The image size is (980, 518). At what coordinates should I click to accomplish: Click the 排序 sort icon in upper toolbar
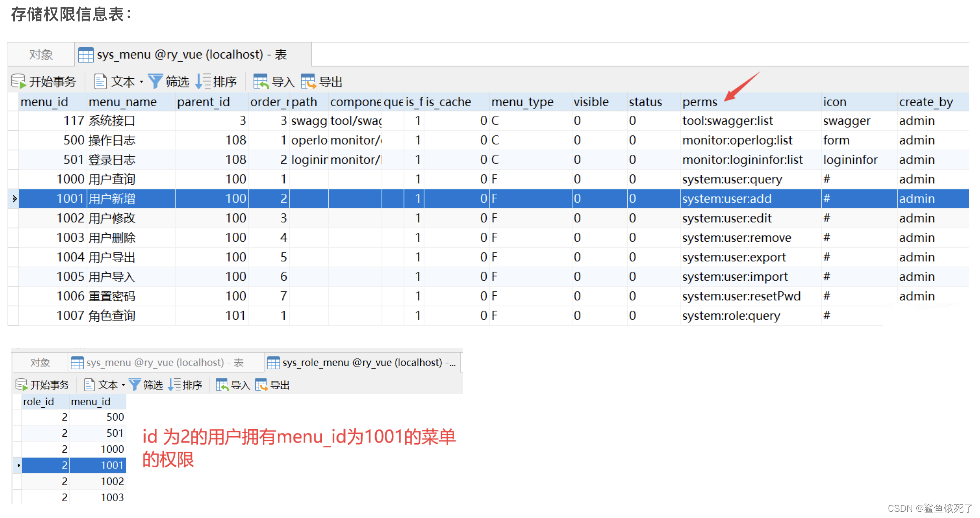(x=203, y=81)
